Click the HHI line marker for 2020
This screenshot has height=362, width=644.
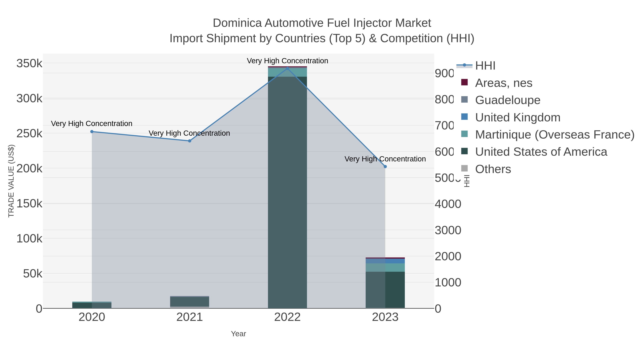point(92,132)
